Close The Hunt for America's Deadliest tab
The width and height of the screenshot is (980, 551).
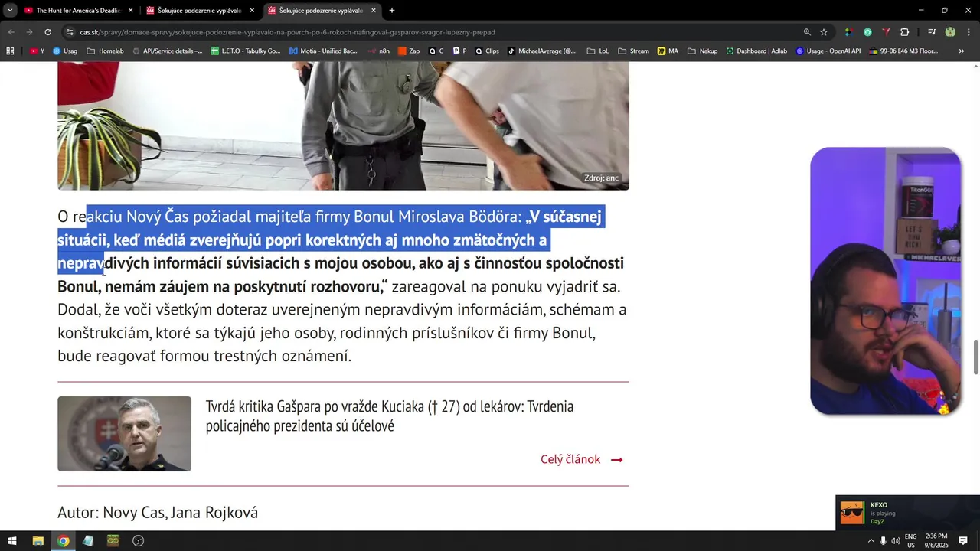click(130, 11)
